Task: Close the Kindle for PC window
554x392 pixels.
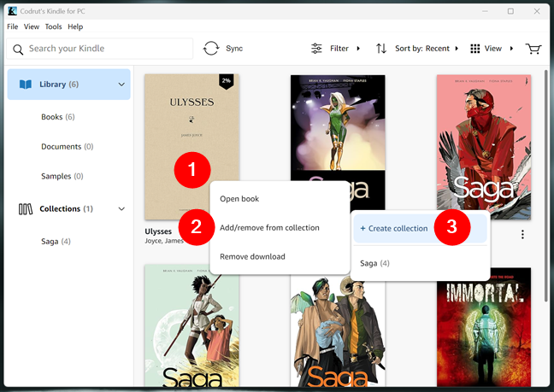Action: pos(537,11)
